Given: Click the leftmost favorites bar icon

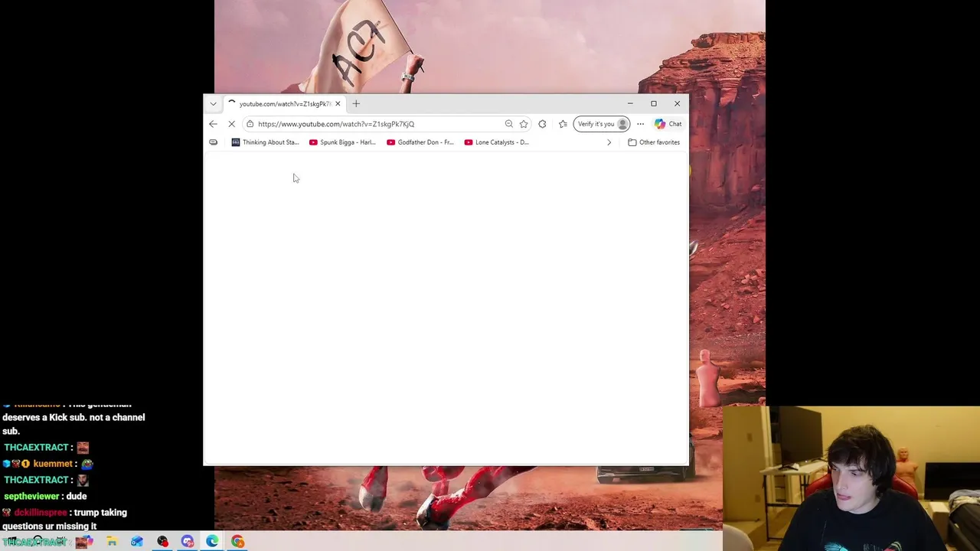Looking at the screenshot, I should point(214,142).
